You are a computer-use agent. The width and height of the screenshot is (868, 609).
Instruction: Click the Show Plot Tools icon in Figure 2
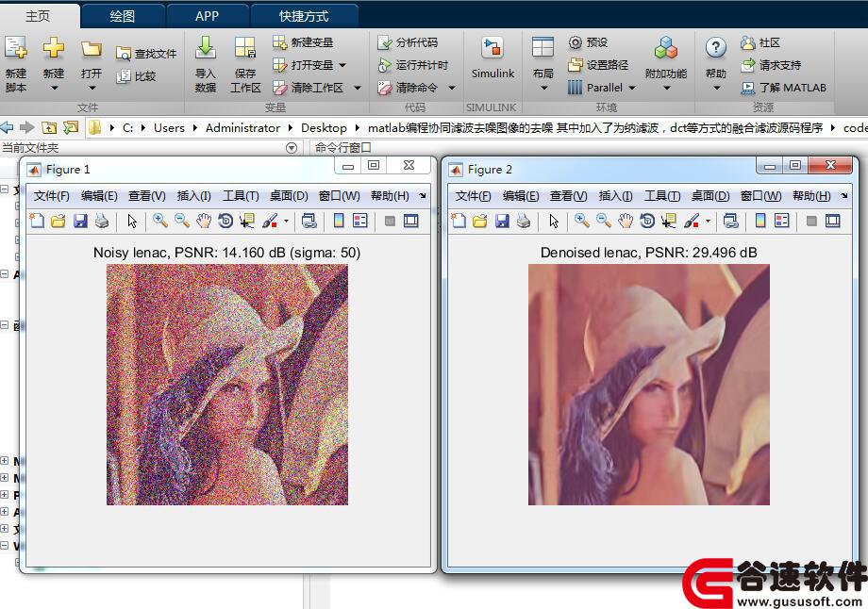(832, 221)
